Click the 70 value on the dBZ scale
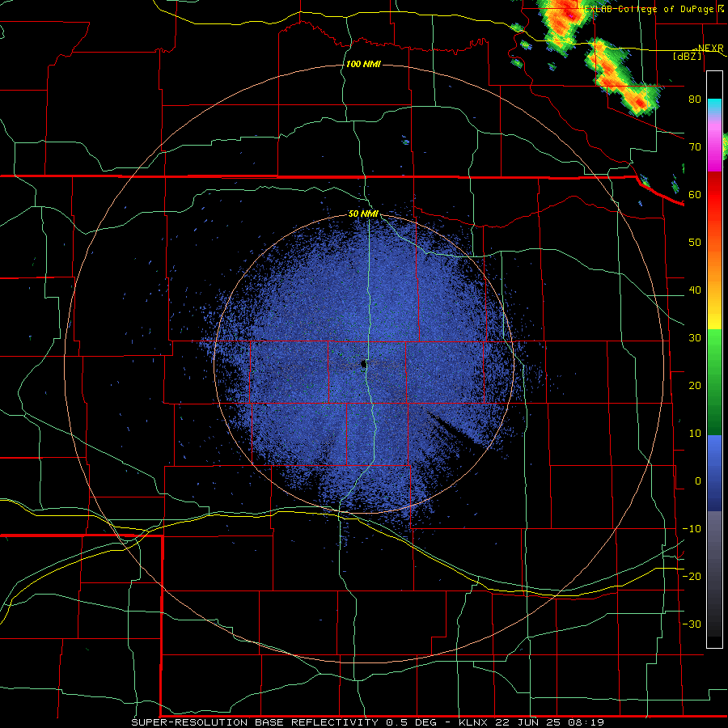Screen dimensions: 728x728 click(x=695, y=147)
